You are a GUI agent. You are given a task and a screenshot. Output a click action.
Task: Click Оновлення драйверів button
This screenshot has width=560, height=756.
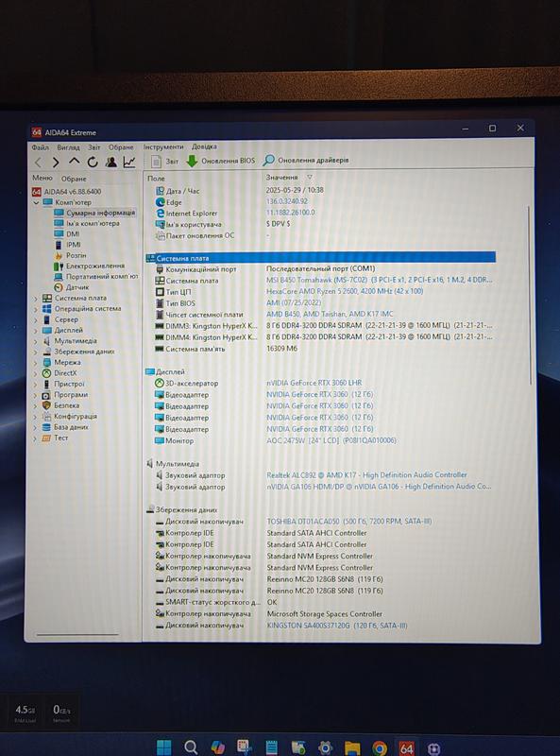(x=306, y=160)
